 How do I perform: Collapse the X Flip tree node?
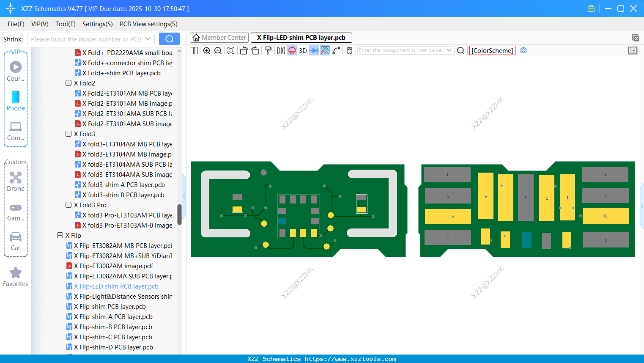[x=60, y=235]
